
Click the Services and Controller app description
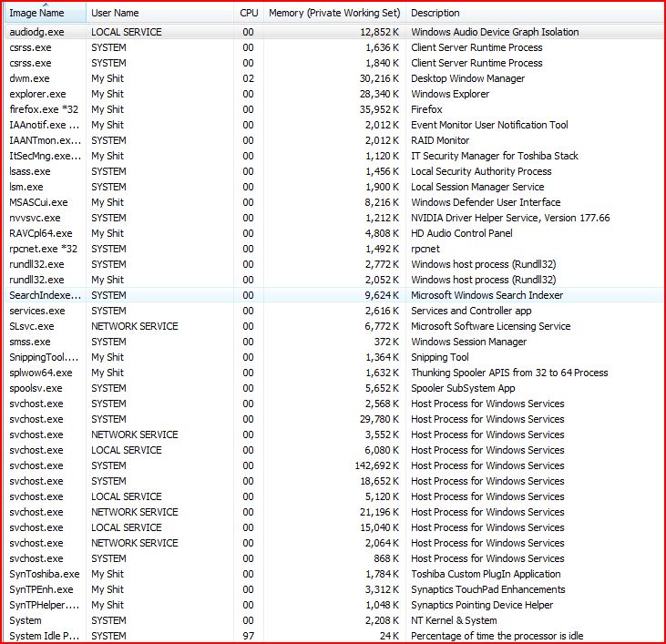tap(471, 311)
